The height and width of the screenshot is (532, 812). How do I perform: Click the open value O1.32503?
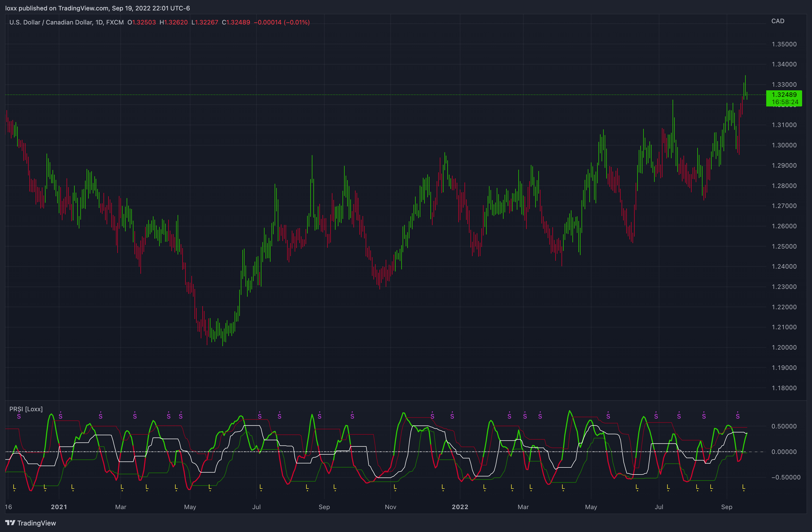(141, 22)
